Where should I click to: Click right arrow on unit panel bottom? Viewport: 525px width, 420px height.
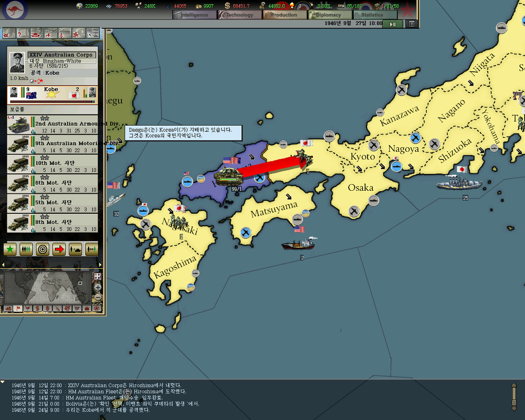coord(100,265)
